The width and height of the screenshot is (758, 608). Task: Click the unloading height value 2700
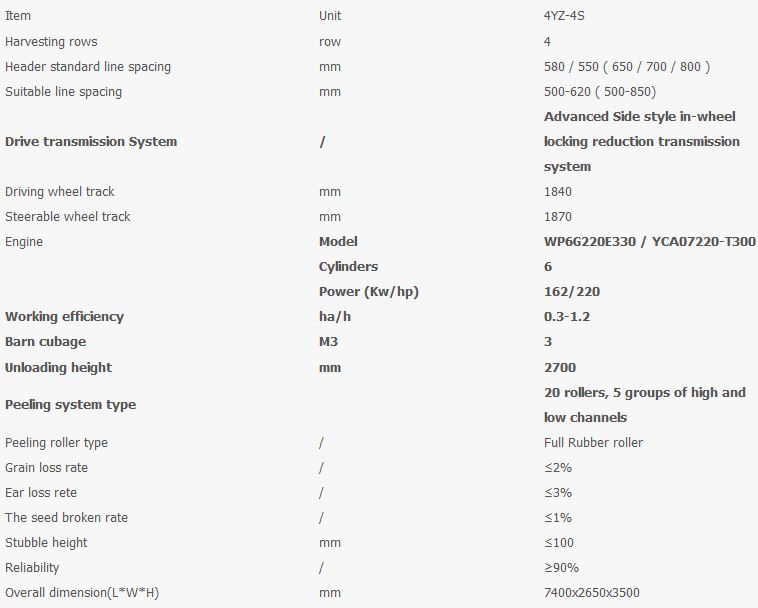pos(560,367)
